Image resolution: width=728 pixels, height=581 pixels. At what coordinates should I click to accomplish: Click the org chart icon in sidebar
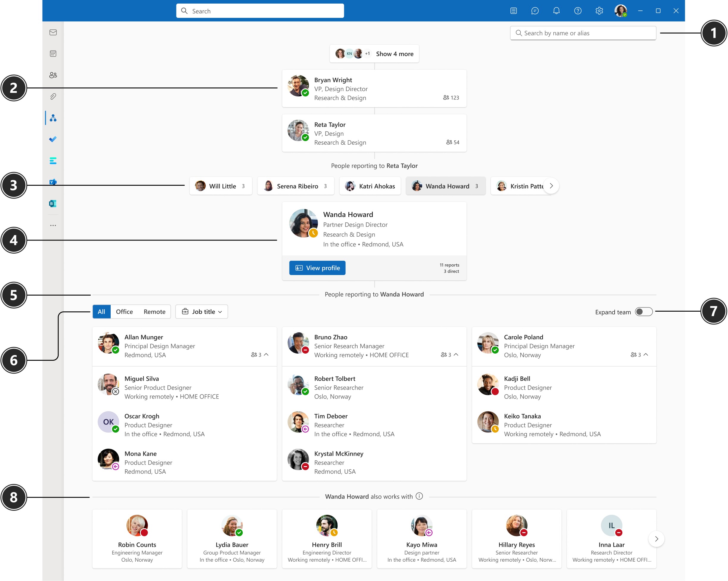(54, 117)
